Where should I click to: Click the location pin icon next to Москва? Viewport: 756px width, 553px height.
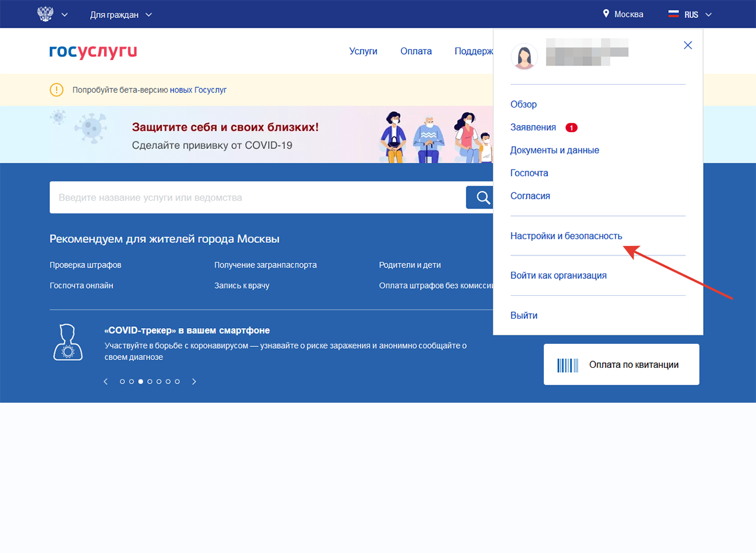pyautogui.click(x=606, y=14)
